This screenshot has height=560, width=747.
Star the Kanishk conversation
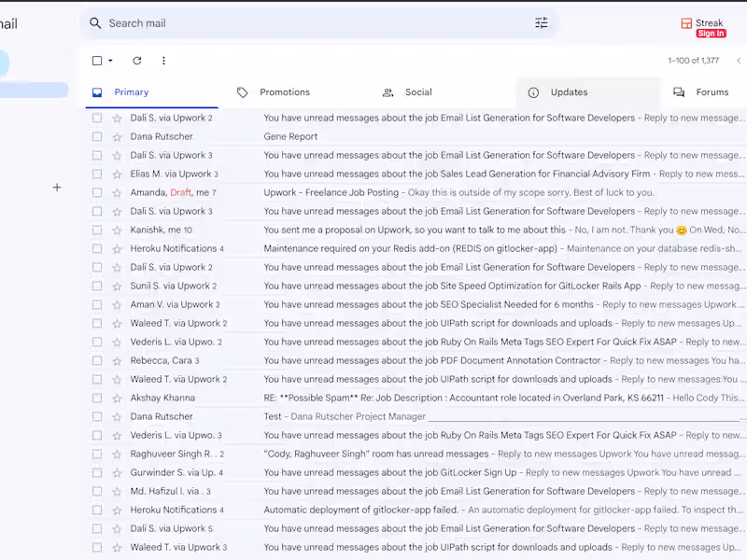[x=117, y=231]
